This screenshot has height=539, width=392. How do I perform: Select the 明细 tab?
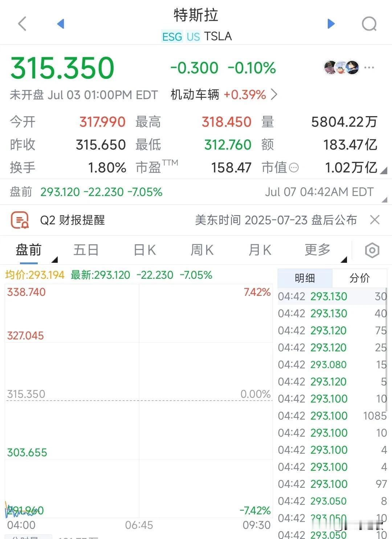point(305,278)
